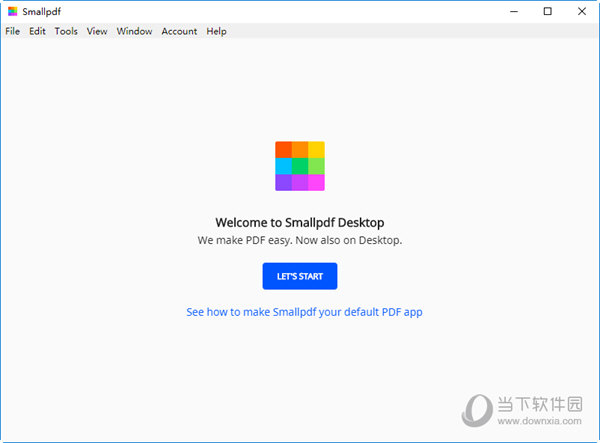Select the Welcome to Smallpdf Desktop heading

300,223
